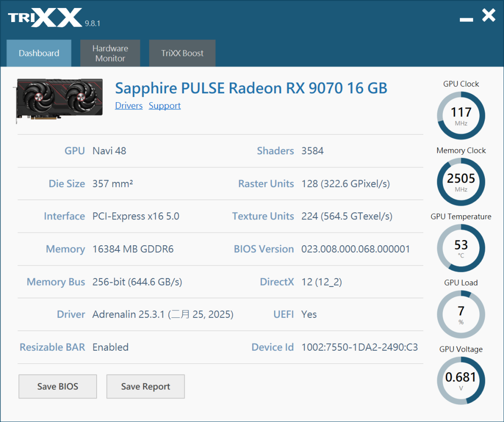Click the GPU Load gauge showing 7%
Viewport: 504px width, 422px height.
coord(461,315)
